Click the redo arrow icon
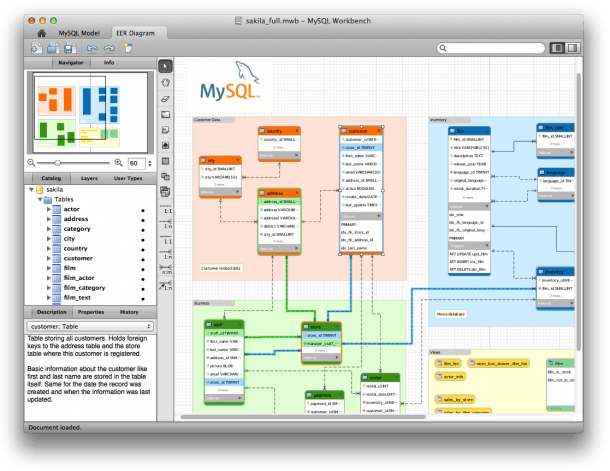 [109, 48]
